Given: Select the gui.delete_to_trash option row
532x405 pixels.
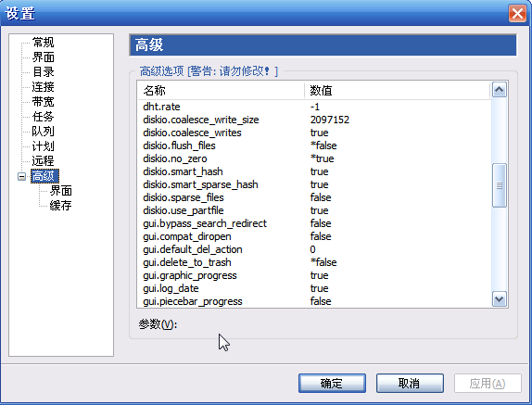Looking at the screenshot, I should (314, 262).
